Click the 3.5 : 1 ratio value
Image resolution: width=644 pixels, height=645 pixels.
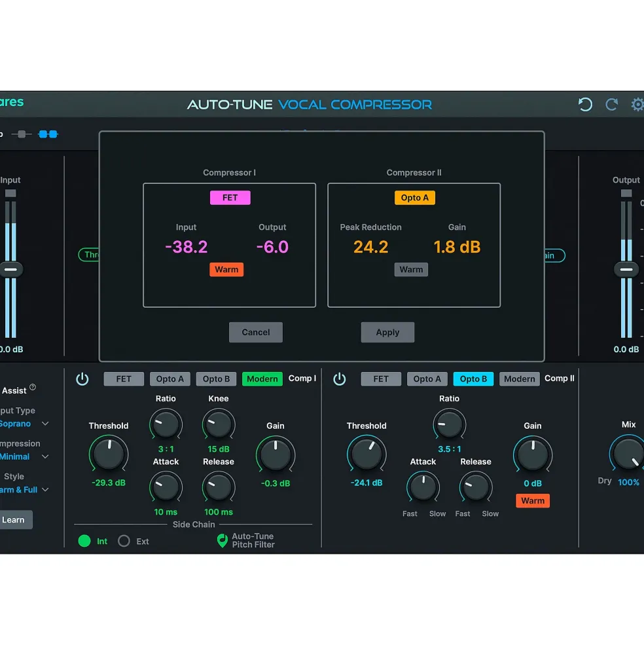coord(449,449)
